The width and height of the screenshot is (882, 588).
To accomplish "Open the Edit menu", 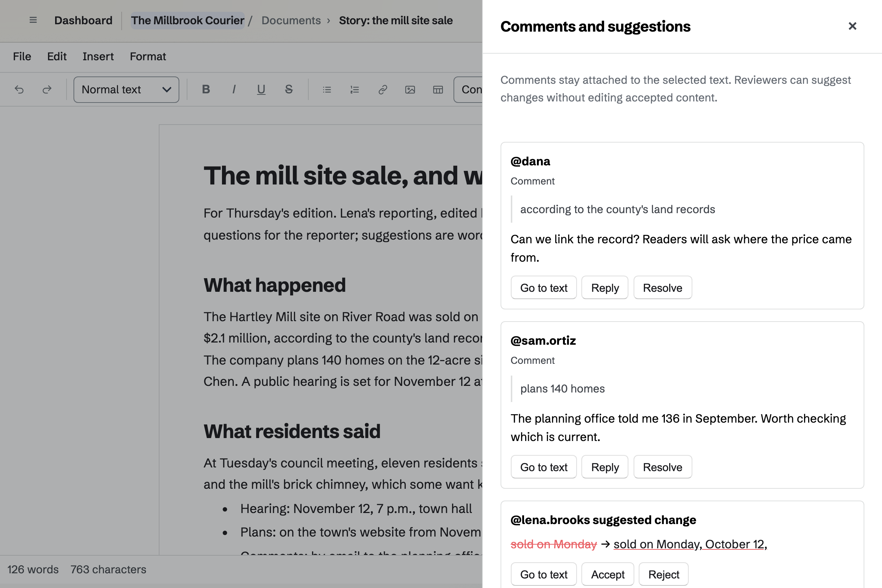I will click(x=57, y=57).
